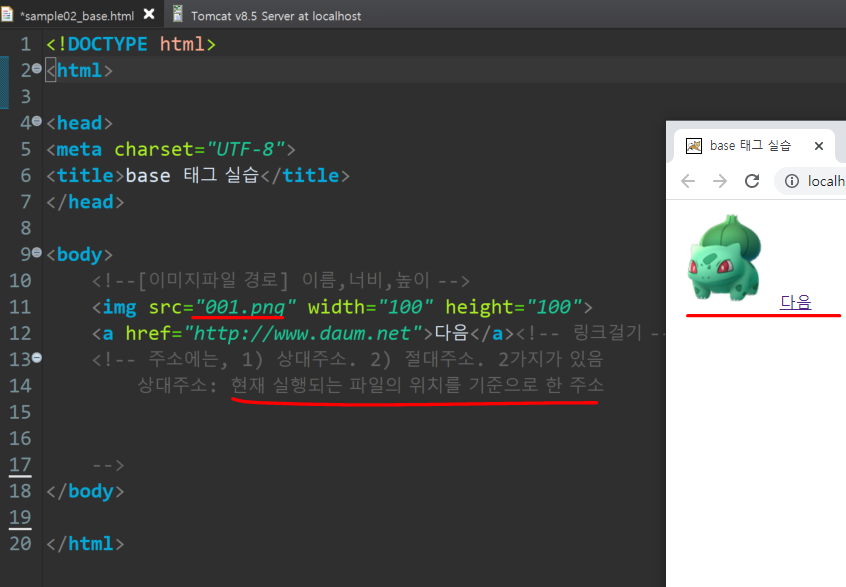846x587 pixels.
Task: Open the Tomcat v8.5 Server tab
Action: coord(276,16)
